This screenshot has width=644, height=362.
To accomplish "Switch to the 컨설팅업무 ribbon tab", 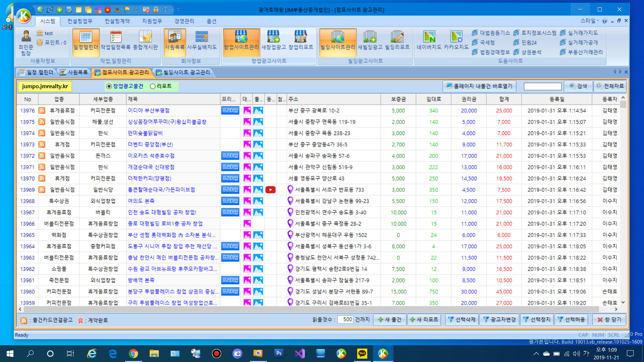I will point(79,21).
